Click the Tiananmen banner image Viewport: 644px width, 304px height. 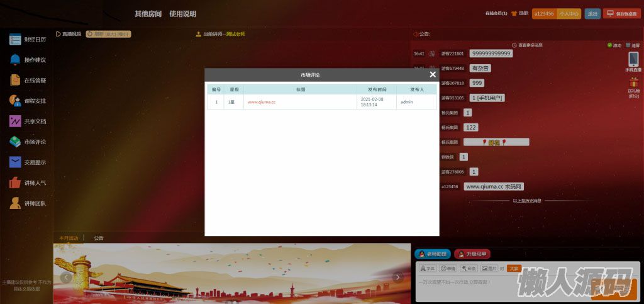(232, 274)
